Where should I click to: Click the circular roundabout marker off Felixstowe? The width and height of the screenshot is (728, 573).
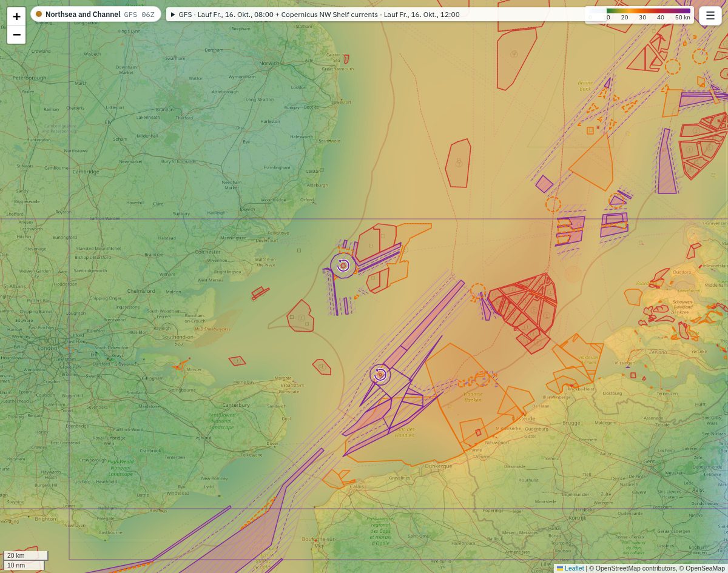343,266
